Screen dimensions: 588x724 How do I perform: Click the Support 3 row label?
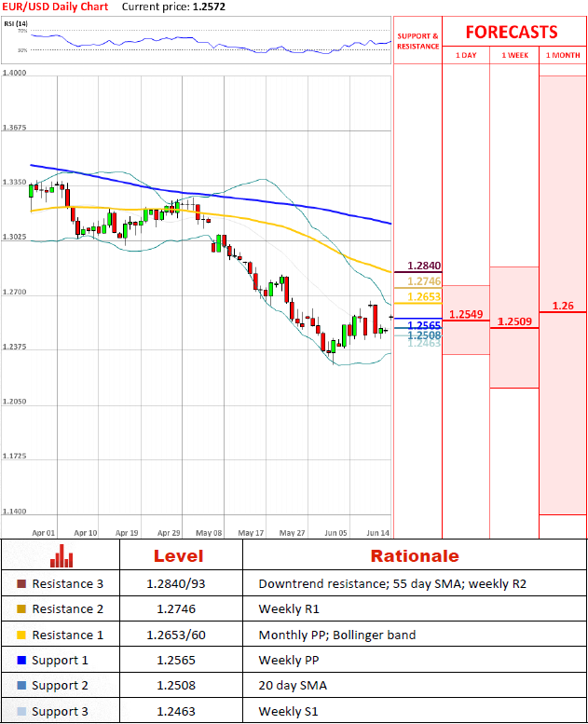(x=60, y=712)
